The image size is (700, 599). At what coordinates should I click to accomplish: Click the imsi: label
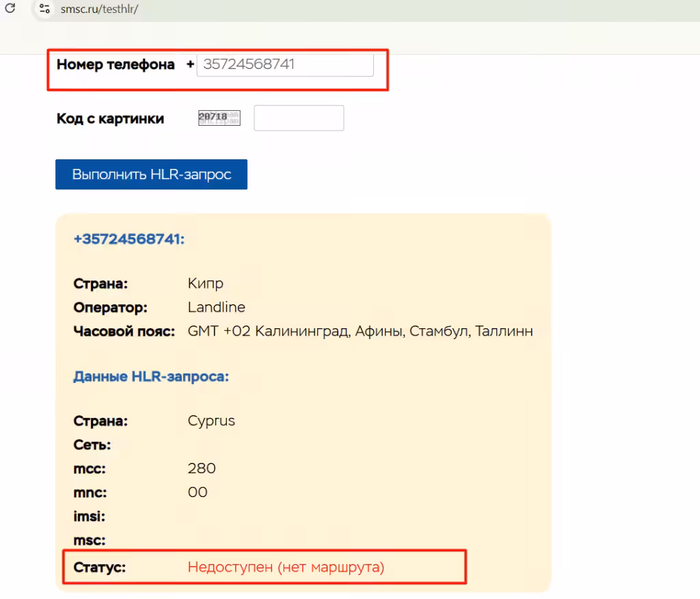pos(90,516)
